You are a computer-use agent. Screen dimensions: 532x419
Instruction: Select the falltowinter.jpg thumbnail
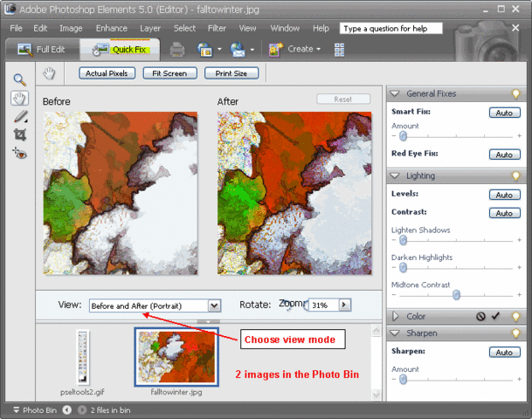(x=176, y=357)
